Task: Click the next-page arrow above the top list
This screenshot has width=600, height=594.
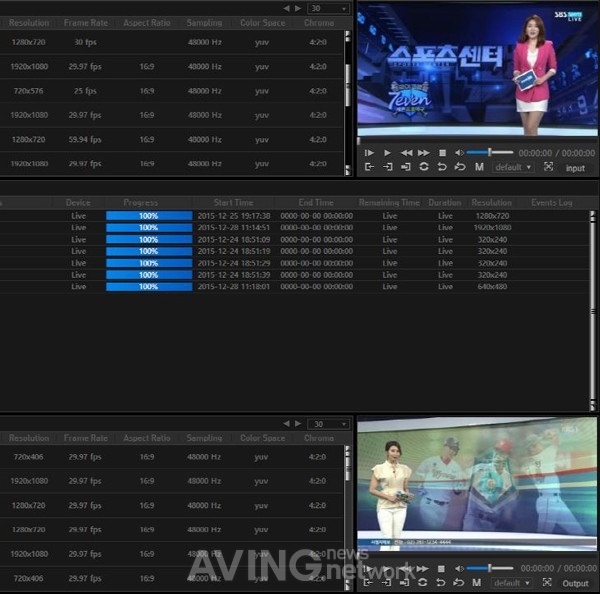Action: pos(299,8)
